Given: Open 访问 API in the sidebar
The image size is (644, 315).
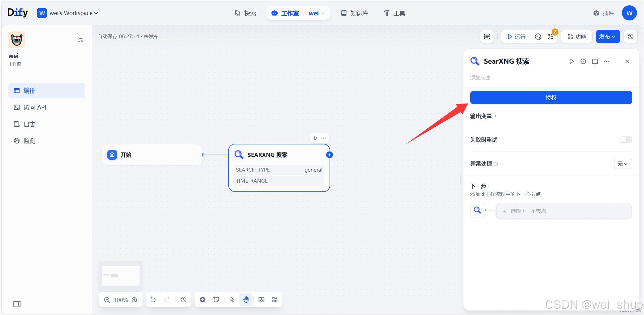Looking at the screenshot, I should pyautogui.click(x=47, y=107).
